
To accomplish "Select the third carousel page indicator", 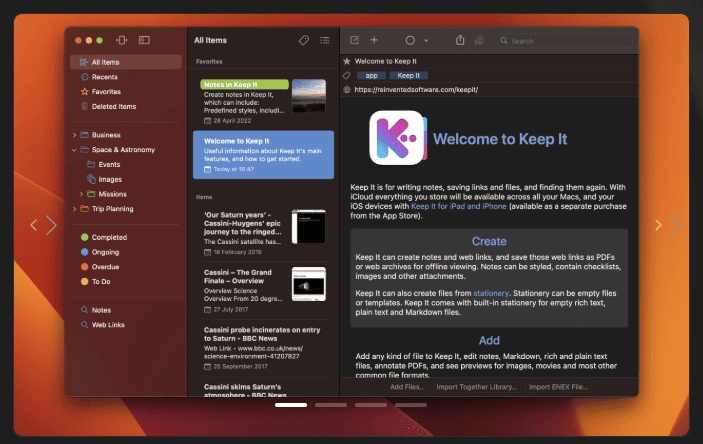I will (371, 405).
